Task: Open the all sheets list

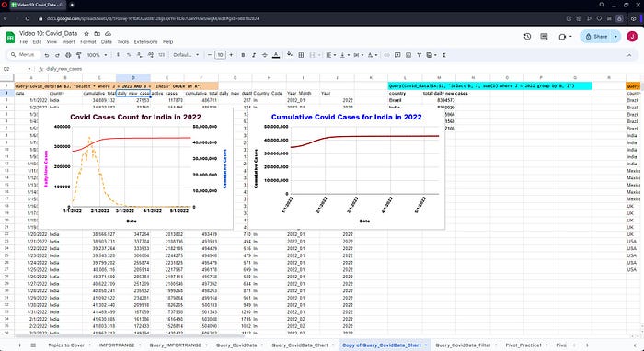Action: click(33, 345)
